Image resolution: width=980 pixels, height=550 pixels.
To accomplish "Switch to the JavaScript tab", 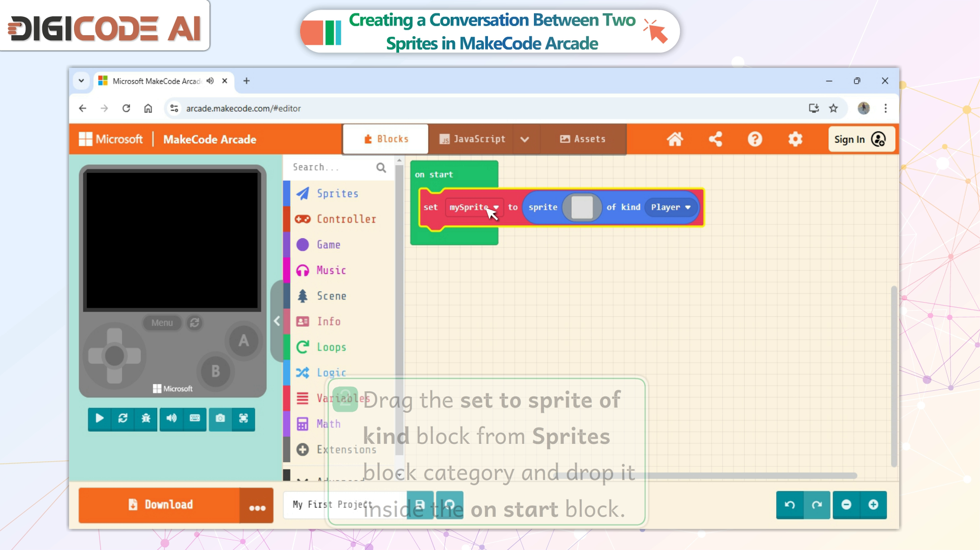I will [472, 139].
